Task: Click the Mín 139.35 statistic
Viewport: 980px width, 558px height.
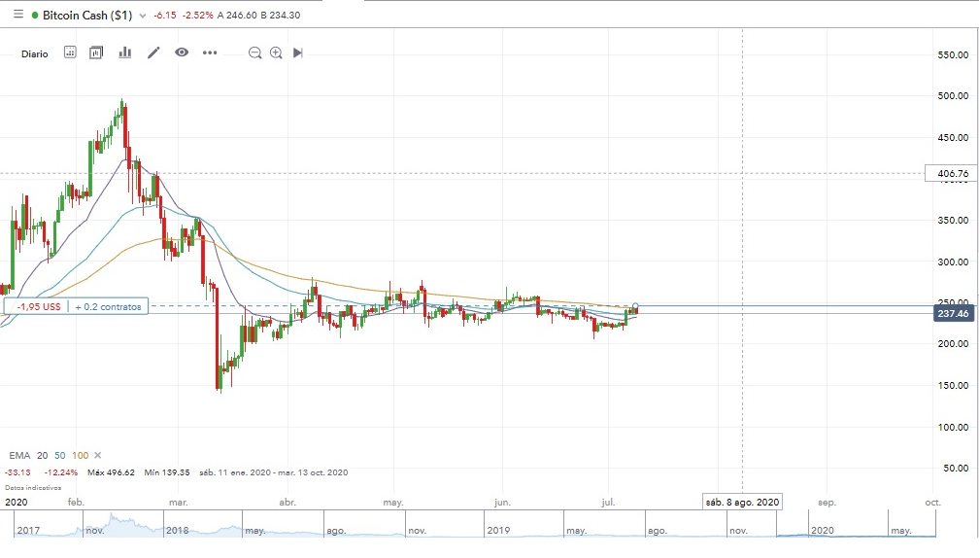Action: point(167,472)
